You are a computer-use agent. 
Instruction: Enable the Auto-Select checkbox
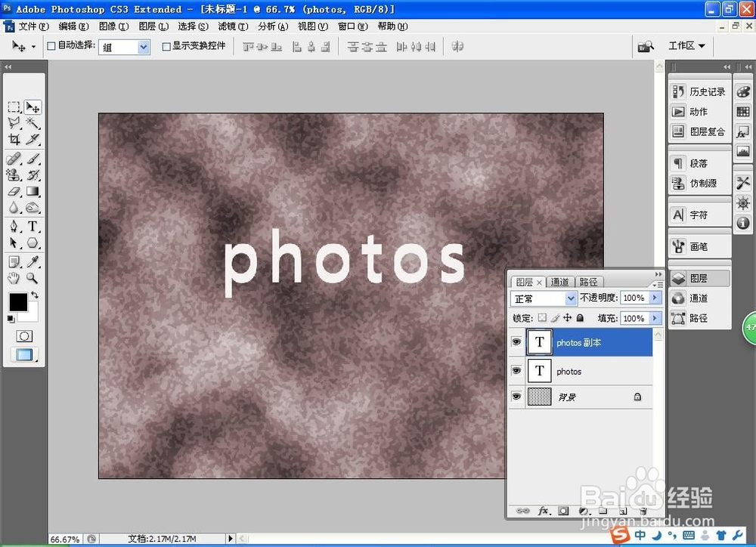point(51,46)
